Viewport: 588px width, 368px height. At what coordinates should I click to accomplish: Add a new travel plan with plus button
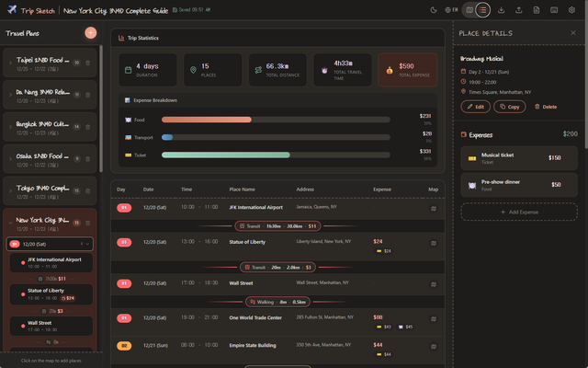90,33
